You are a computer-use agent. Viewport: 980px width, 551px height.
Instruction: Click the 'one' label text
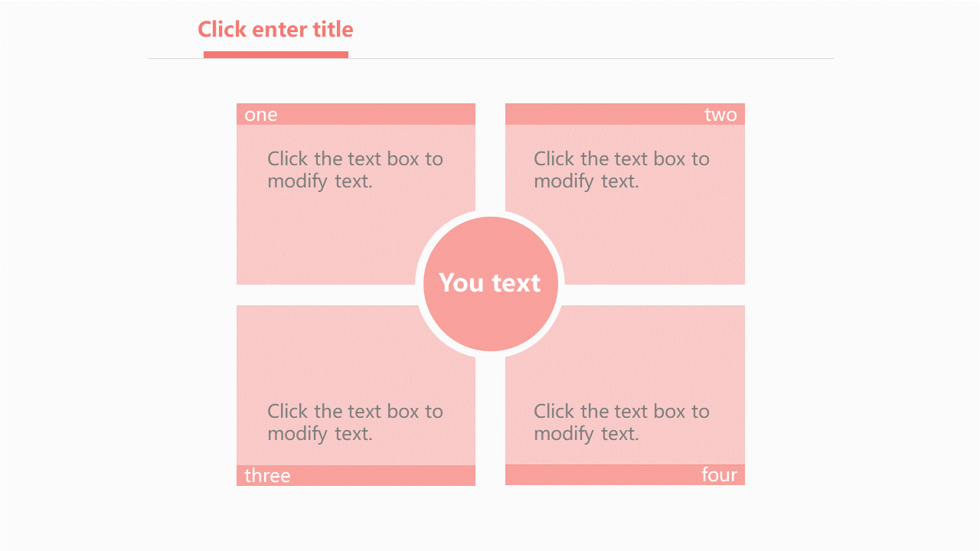(261, 115)
